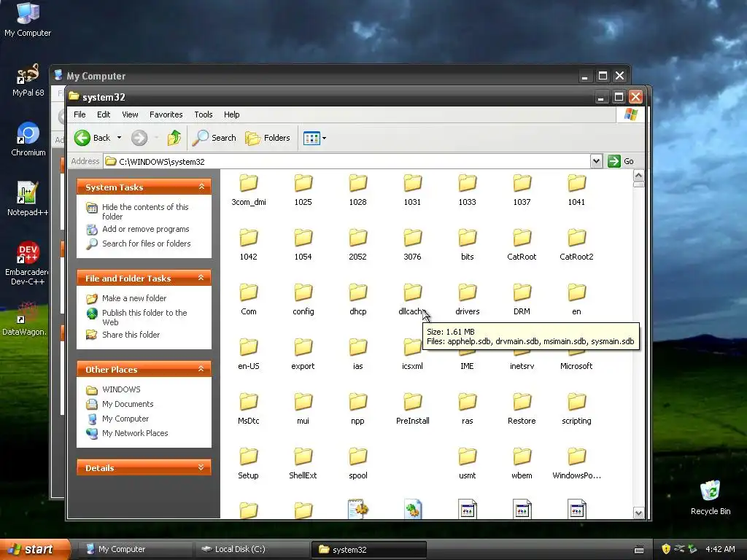Select the ias folder

coord(357,354)
